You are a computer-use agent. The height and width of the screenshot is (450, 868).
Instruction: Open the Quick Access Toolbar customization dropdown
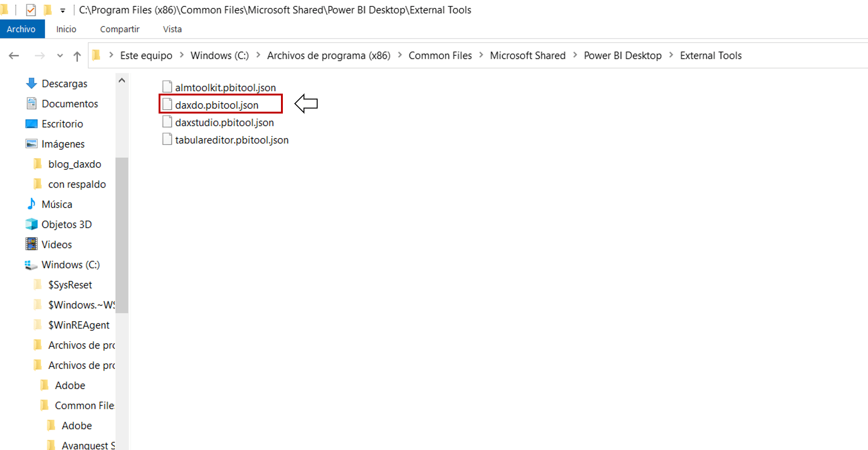click(62, 10)
